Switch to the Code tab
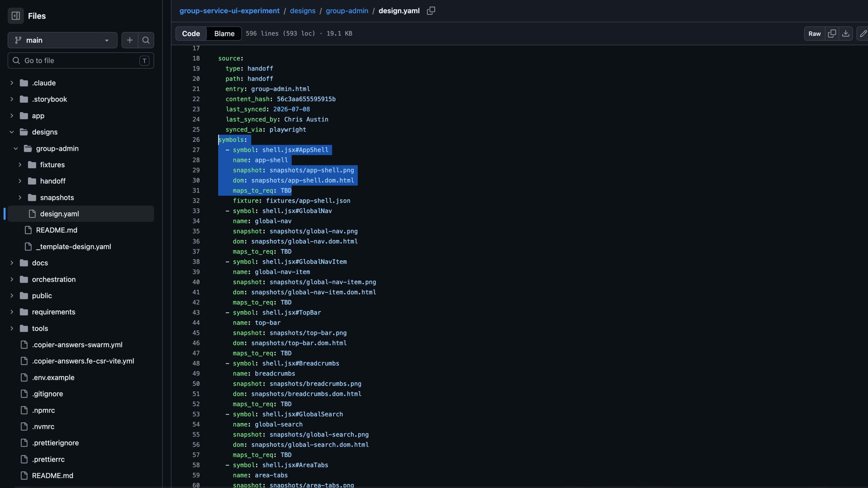Viewport: 868px width, 488px height. pos(191,34)
